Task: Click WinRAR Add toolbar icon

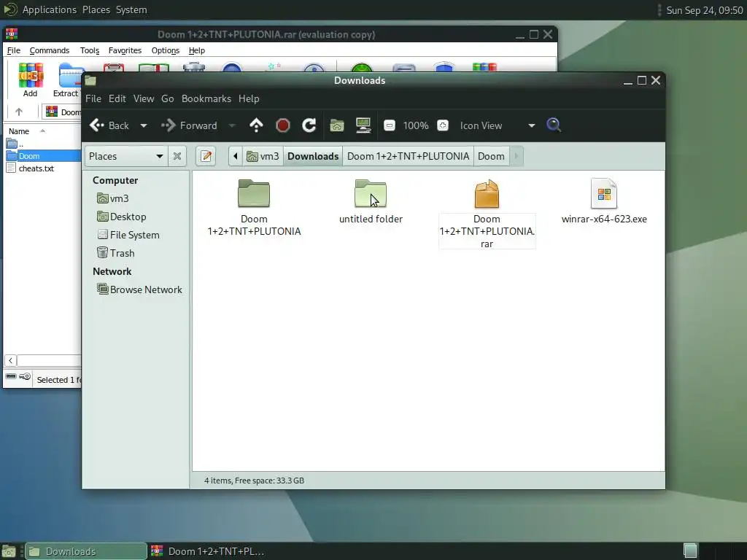Action: tap(31, 80)
